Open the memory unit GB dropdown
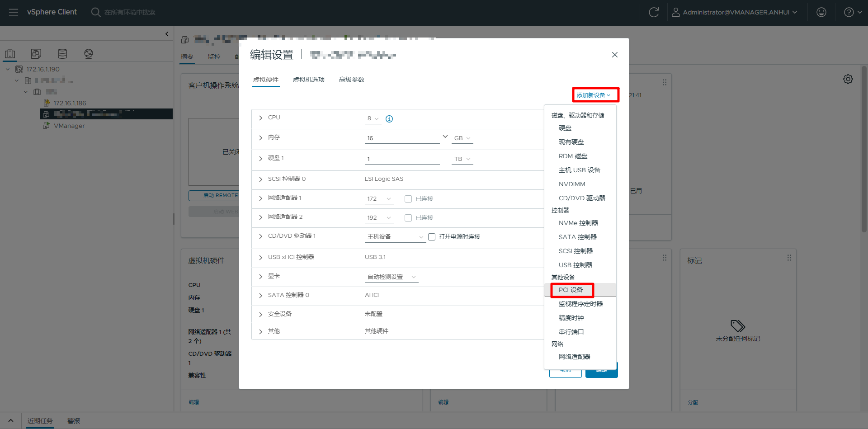The width and height of the screenshot is (868, 429). [462, 138]
